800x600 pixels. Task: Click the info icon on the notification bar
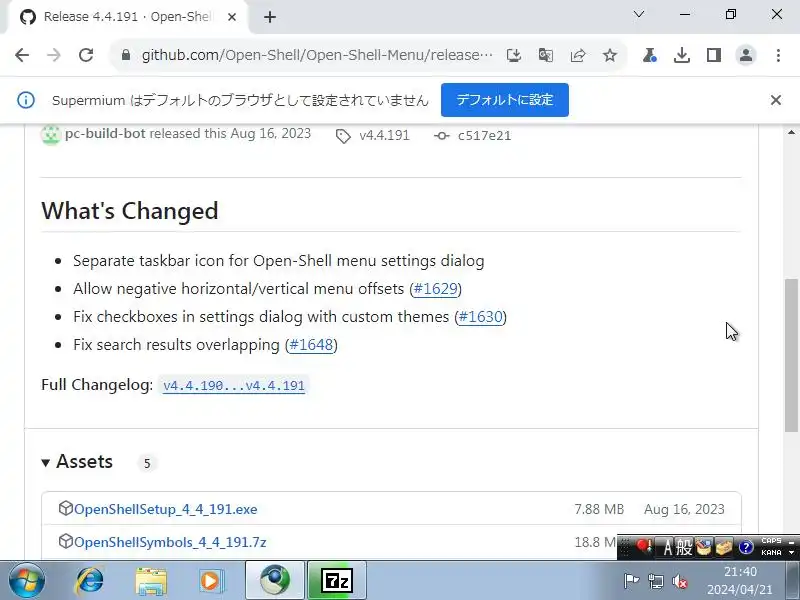pos(26,100)
